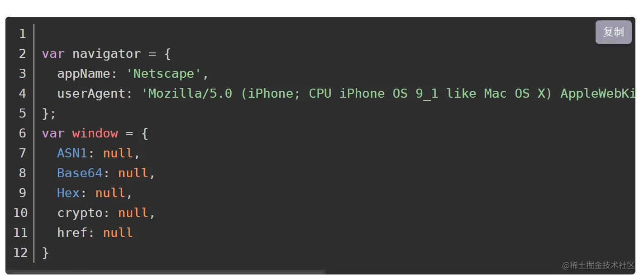Click the horizontal scrollbar under the code
The width and height of the screenshot is (644, 279).
pos(166,272)
